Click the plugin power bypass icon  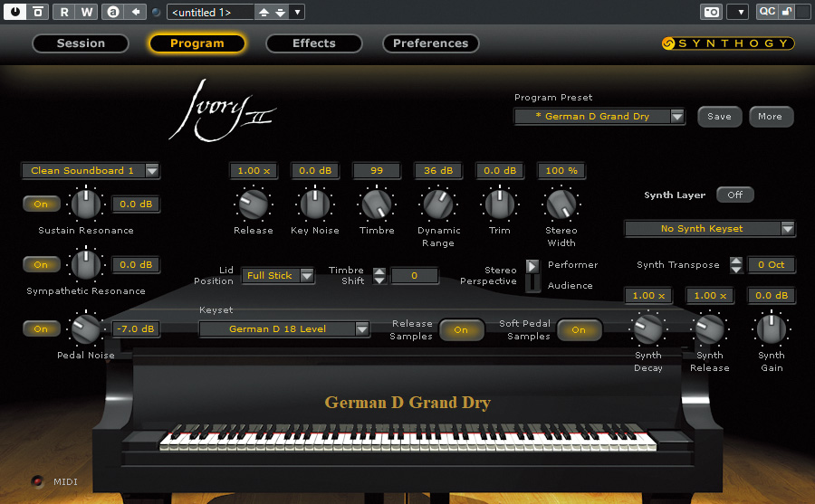coord(15,12)
